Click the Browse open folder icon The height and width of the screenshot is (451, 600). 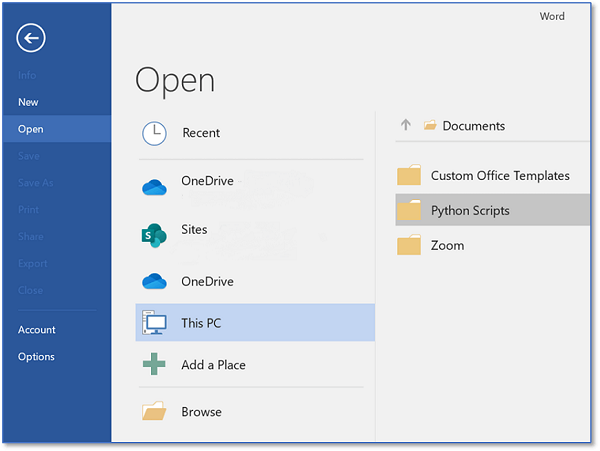[x=154, y=411]
